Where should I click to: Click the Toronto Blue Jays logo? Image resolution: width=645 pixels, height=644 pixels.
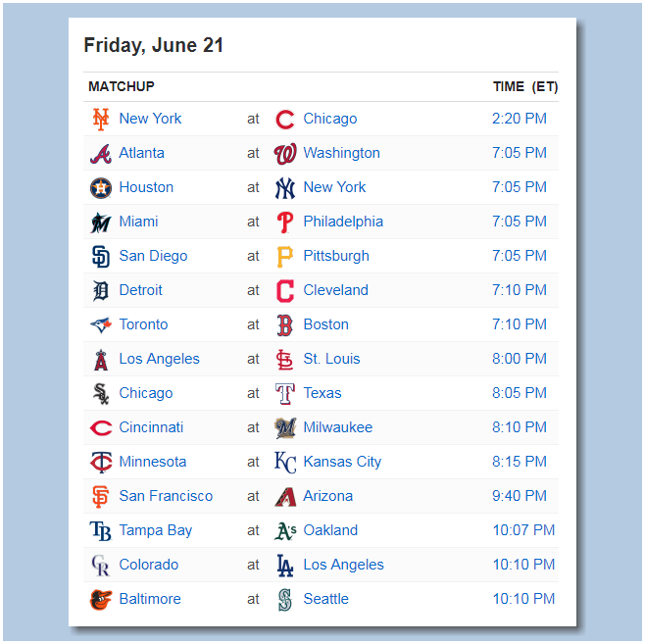pos(101,324)
